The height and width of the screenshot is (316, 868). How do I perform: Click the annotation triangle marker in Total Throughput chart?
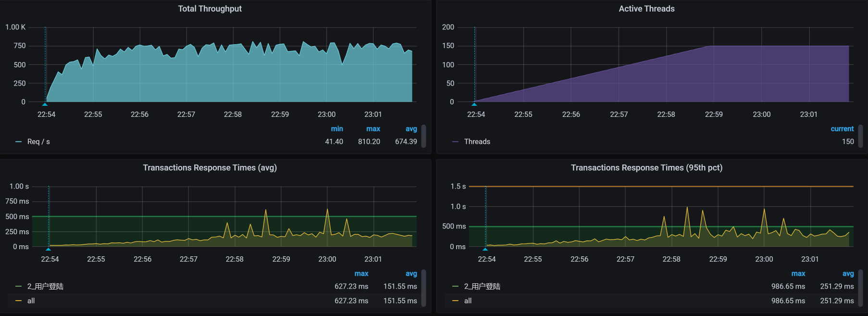pos(45,104)
